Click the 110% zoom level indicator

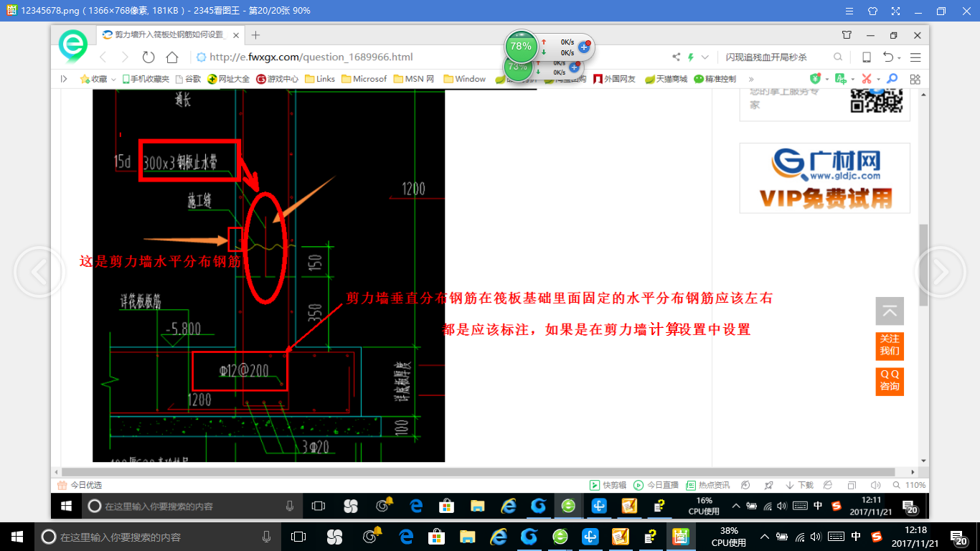click(910, 485)
